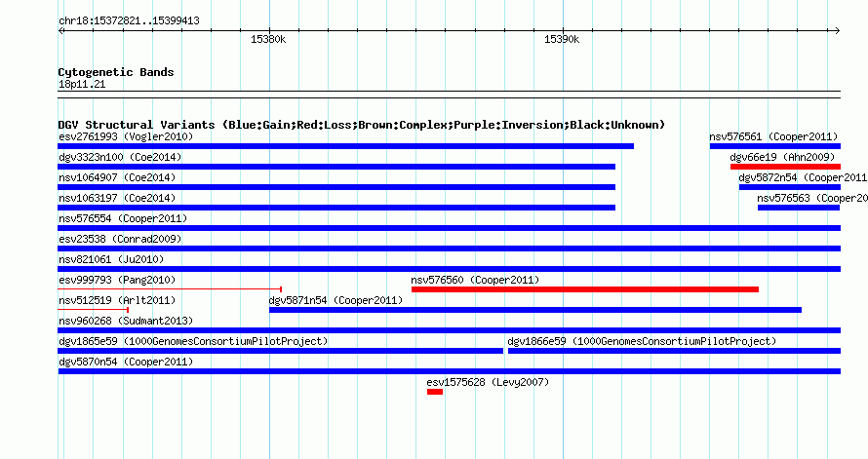Click the blue bar under nsv960268
Image resolution: width=868 pixels, height=459 pixels.
pos(450,330)
